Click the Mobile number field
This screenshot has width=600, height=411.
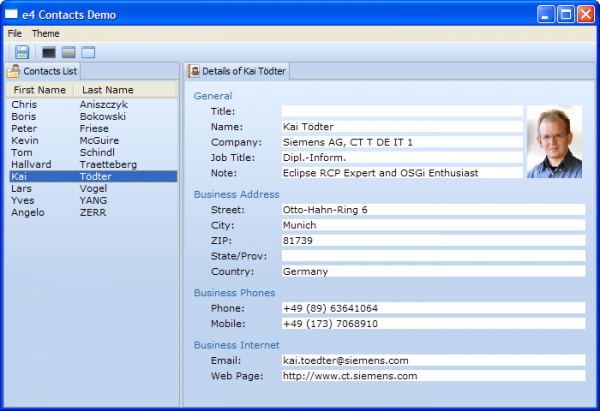(x=434, y=323)
